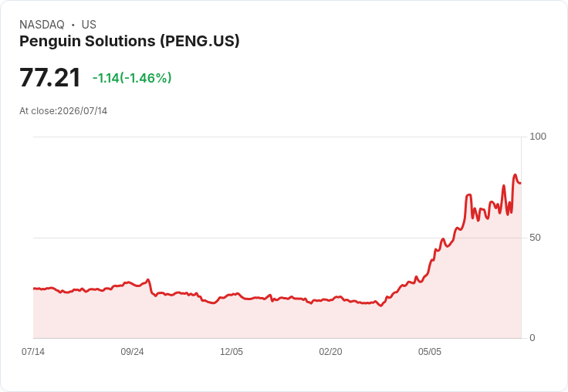
Task: Click the At close:2026/07/14 timestamp
Action: coord(63,111)
